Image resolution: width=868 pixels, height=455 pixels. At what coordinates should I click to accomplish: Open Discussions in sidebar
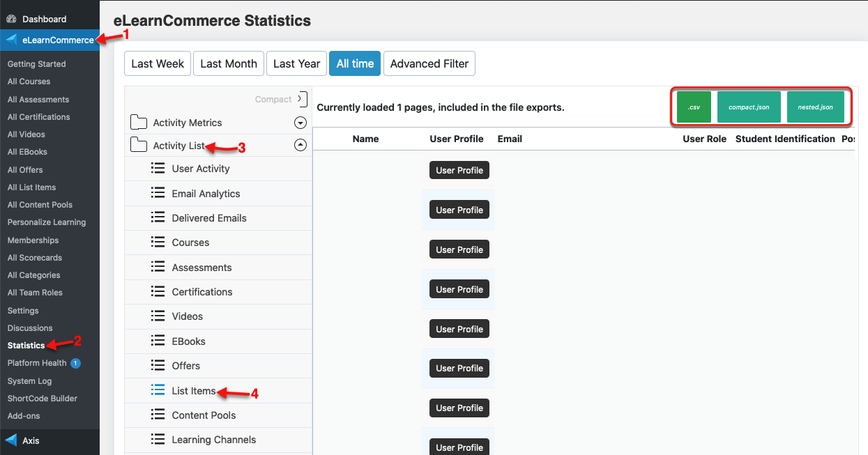tap(30, 328)
